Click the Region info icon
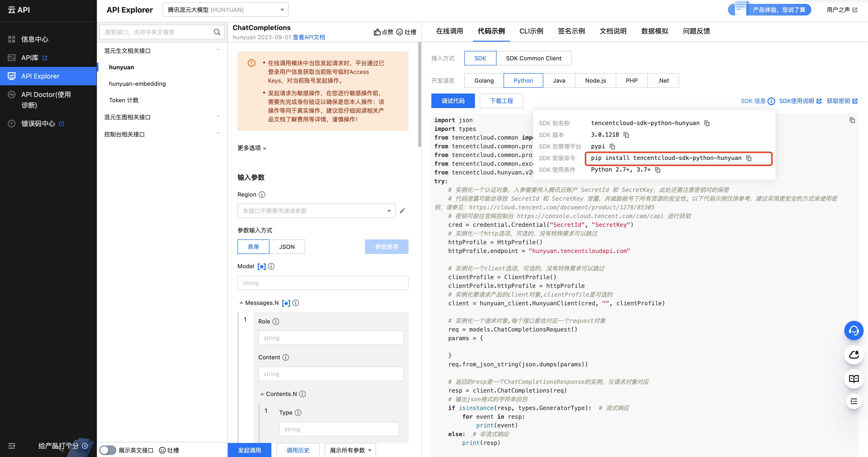 tap(262, 195)
